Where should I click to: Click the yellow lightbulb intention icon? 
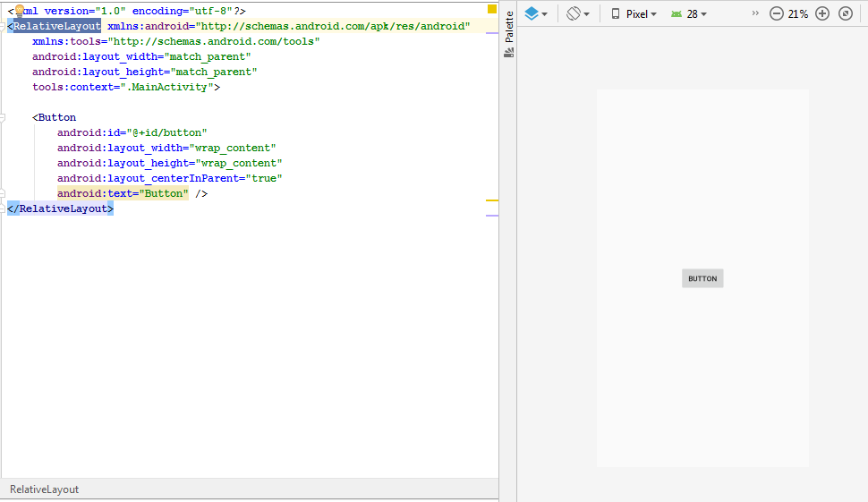pos(20,10)
